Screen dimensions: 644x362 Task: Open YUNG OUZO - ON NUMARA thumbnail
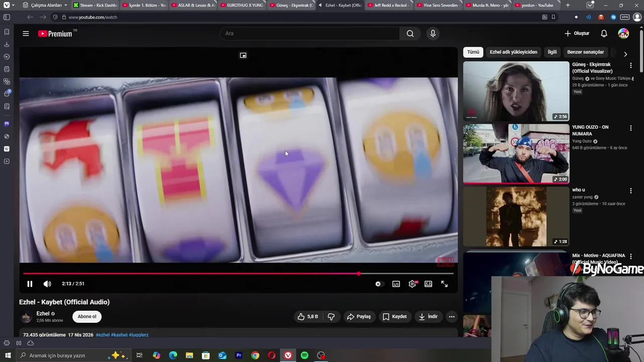(x=516, y=154)
